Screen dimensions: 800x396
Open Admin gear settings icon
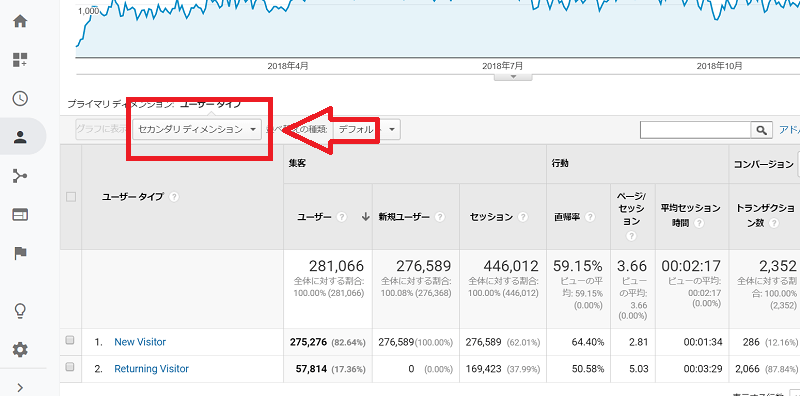click(x=20, y=350)
